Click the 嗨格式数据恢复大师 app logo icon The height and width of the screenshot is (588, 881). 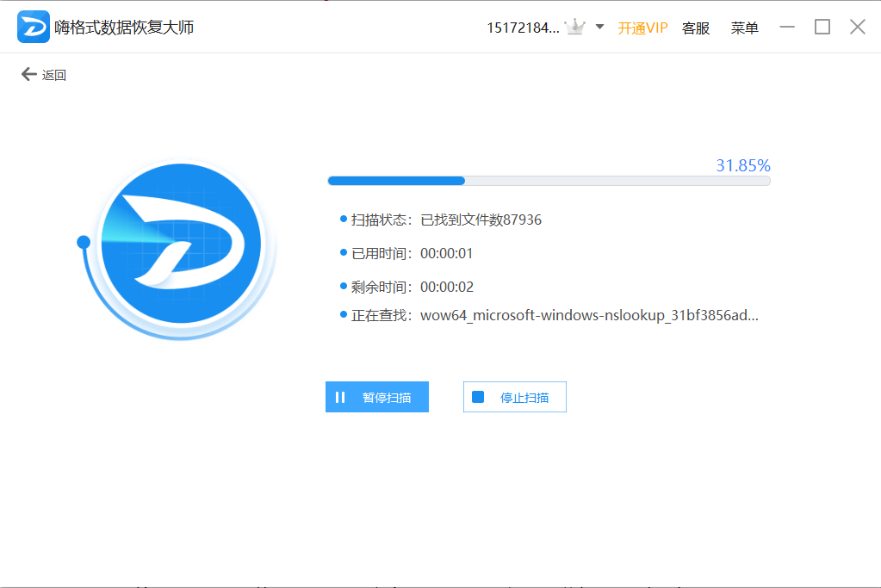[x=33, y=27]
